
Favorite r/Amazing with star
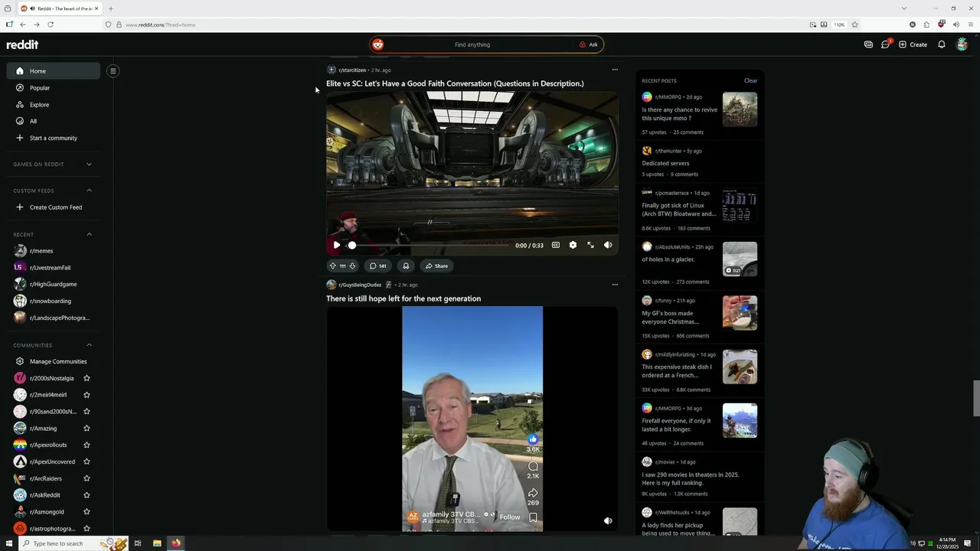click(x=87, y=429)
